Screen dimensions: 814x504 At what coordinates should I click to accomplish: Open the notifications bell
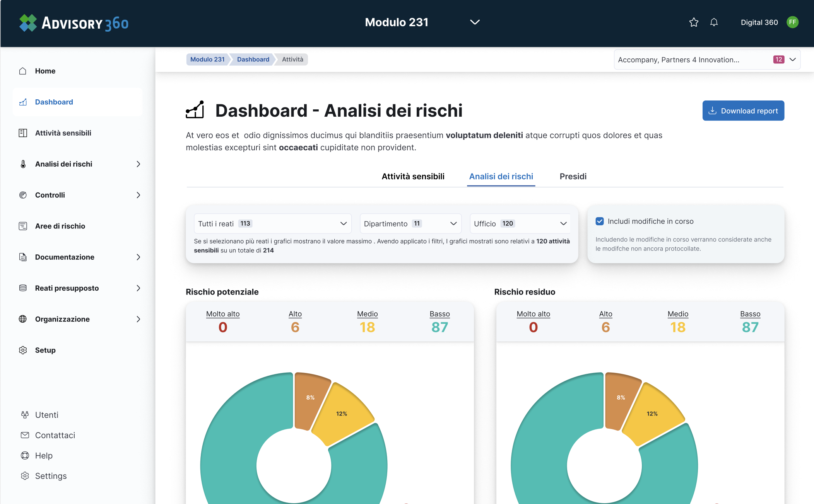point(714,22)
